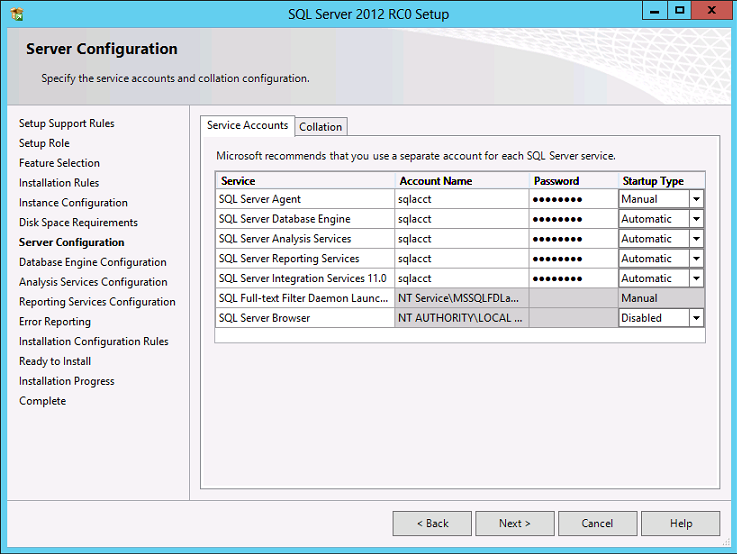The width and height of the screenshot is (737, 554).
Task: Click password field for SQL Server Agent
Action: click(x=573, y=199)
